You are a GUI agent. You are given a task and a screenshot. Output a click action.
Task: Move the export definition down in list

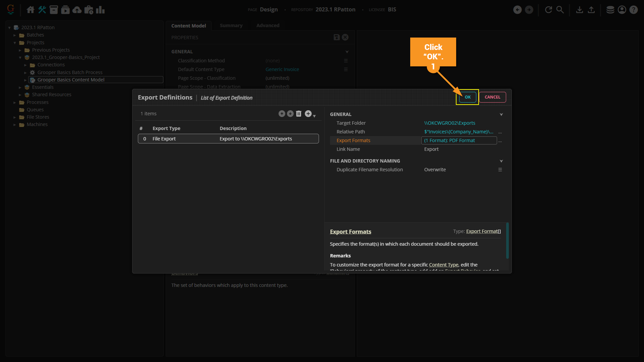[x=290, y=114]
